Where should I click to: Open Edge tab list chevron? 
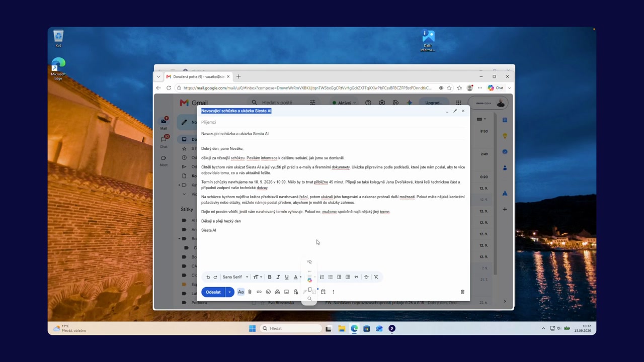pyautogui.click(x=158, y=76)
